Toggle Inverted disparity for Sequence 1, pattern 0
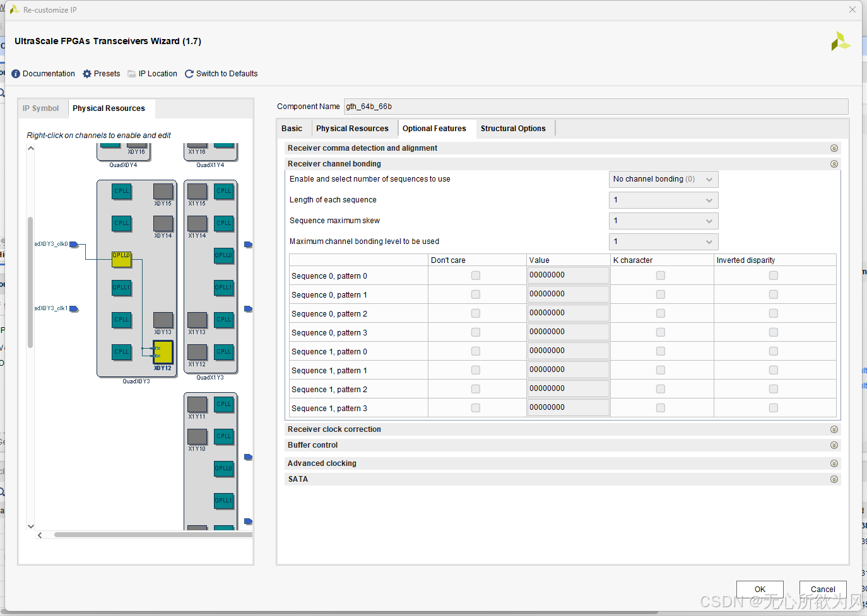Image resolution: width=867 pixels, height=616 pixels. coord(774,351)
